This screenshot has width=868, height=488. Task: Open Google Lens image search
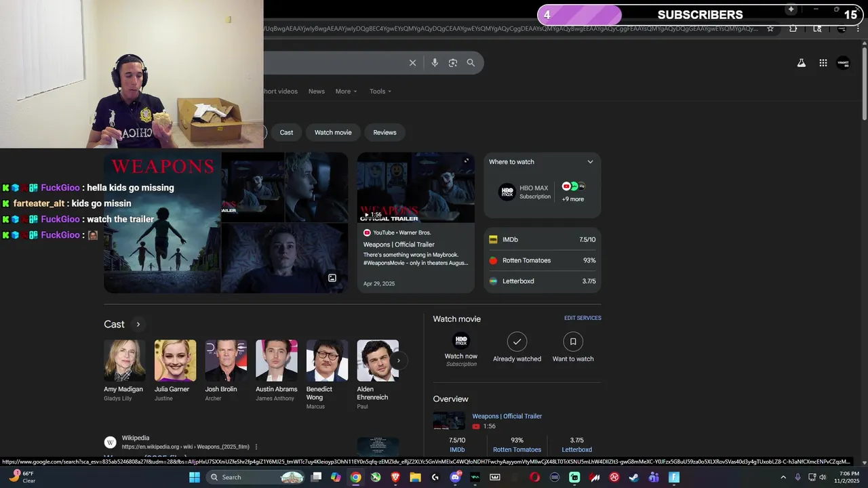tap(453, 62)
